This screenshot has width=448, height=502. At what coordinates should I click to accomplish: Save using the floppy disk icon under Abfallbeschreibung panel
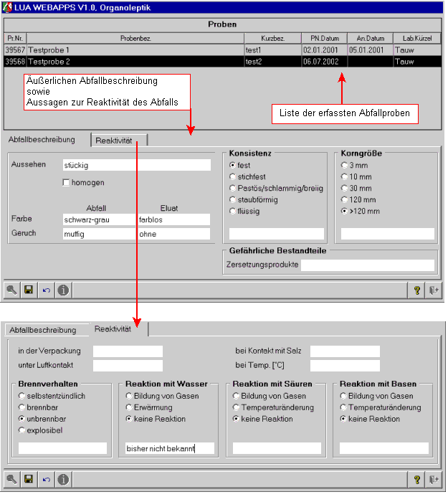tap(29, 290)
